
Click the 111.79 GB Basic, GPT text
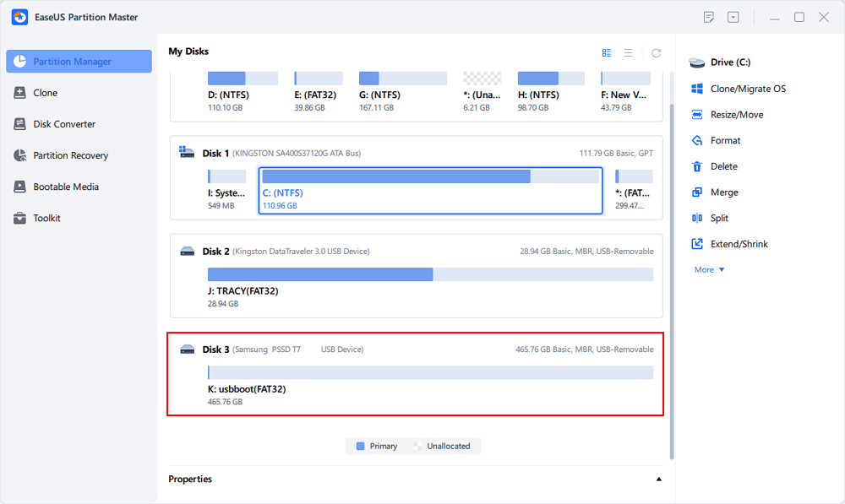click(x=616, y=154)
